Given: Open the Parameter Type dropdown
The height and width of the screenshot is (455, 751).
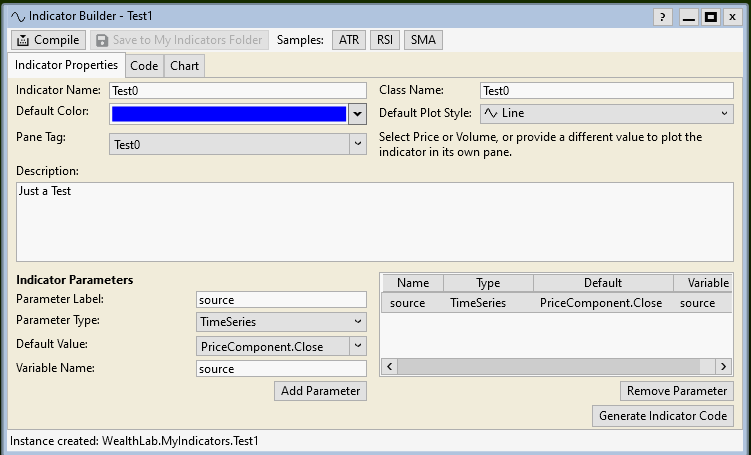Looking at the screenshot, I should (357, 322).
